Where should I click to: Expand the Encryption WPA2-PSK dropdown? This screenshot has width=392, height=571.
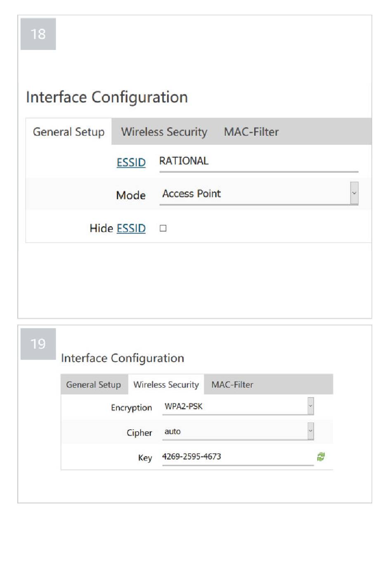pyautogui.click(x=238, y=406)
